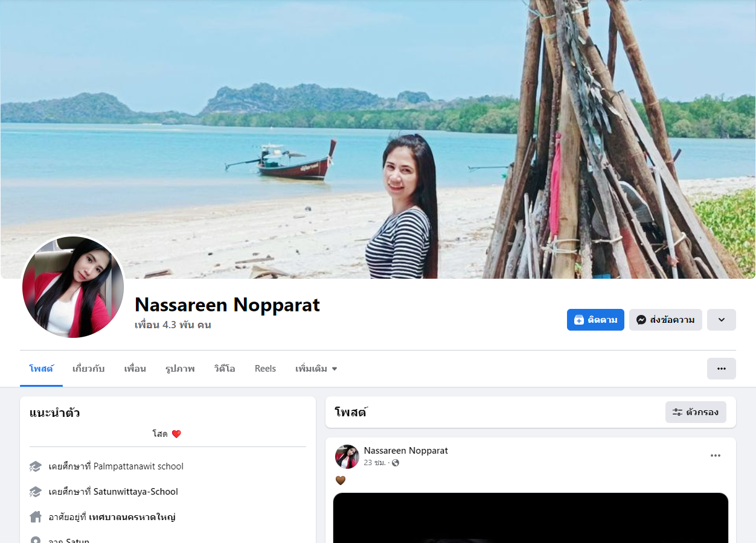Go to the วิดีโอ tab
The width and height of the screenshot is (756, 543).
[x=225, y=369]
